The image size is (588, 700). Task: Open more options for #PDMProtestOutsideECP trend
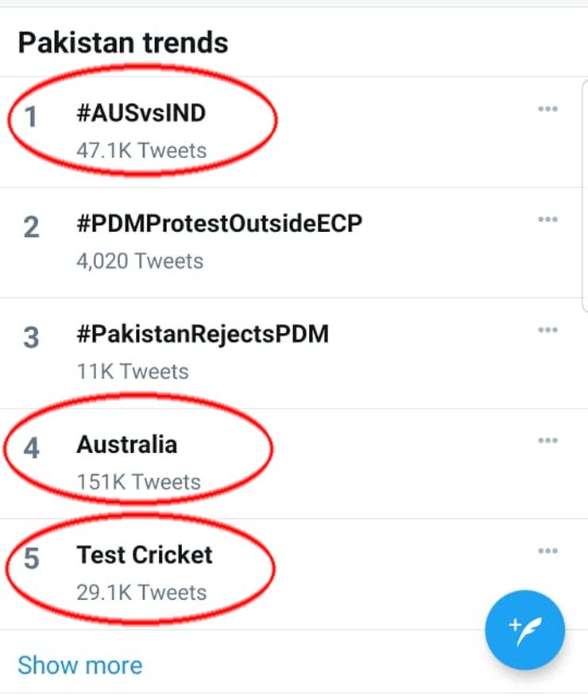(547, 220)
